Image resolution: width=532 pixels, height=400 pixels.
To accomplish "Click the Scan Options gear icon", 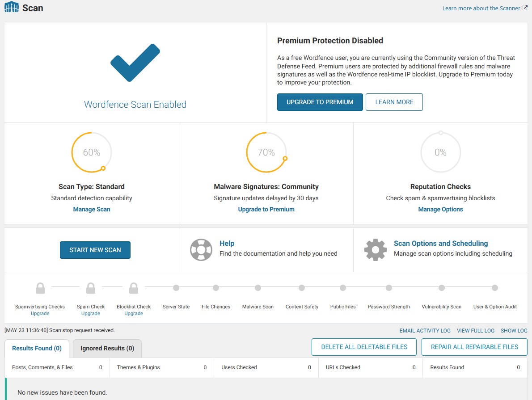I will (x=375, y=250).
